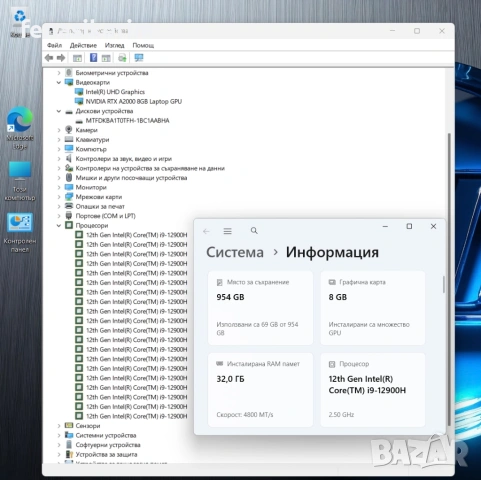The image size is (481, 480).
Task: Open the Графична карта 8 GB card
Action: pyautogui.click(x=373, y=308)
